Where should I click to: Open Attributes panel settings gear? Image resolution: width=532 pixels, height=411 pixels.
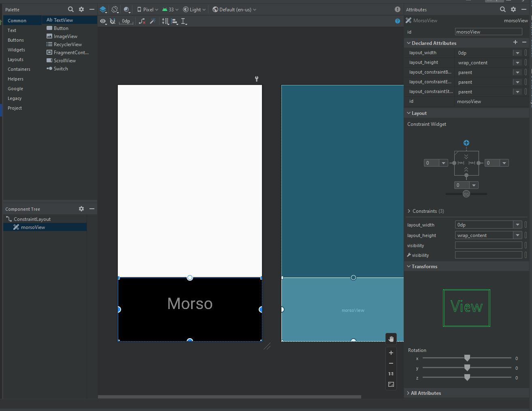513,9
